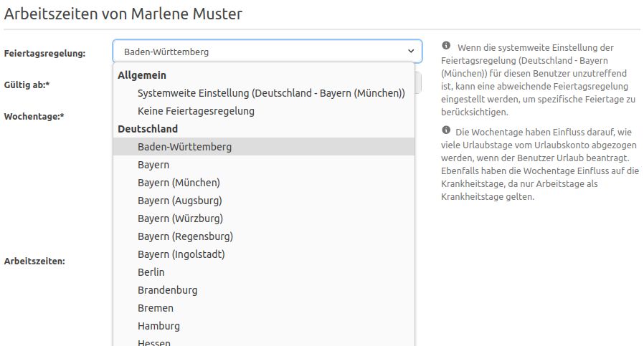
Task: Click the Wochentage field label
Action: point(34,117)
